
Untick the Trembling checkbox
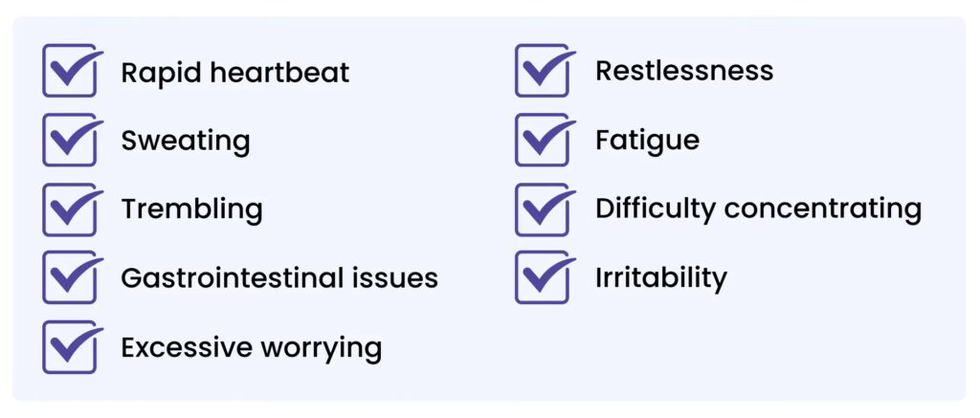[x=69, y=209]
